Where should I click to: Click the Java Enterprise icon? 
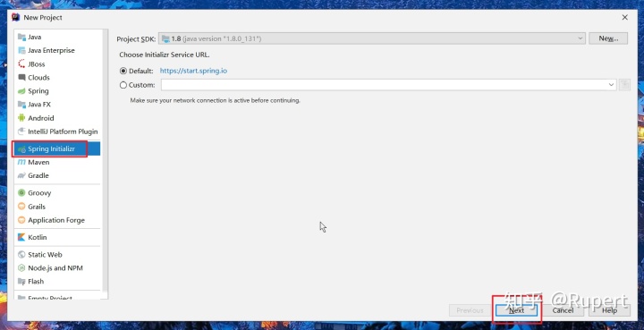[21, 50]
